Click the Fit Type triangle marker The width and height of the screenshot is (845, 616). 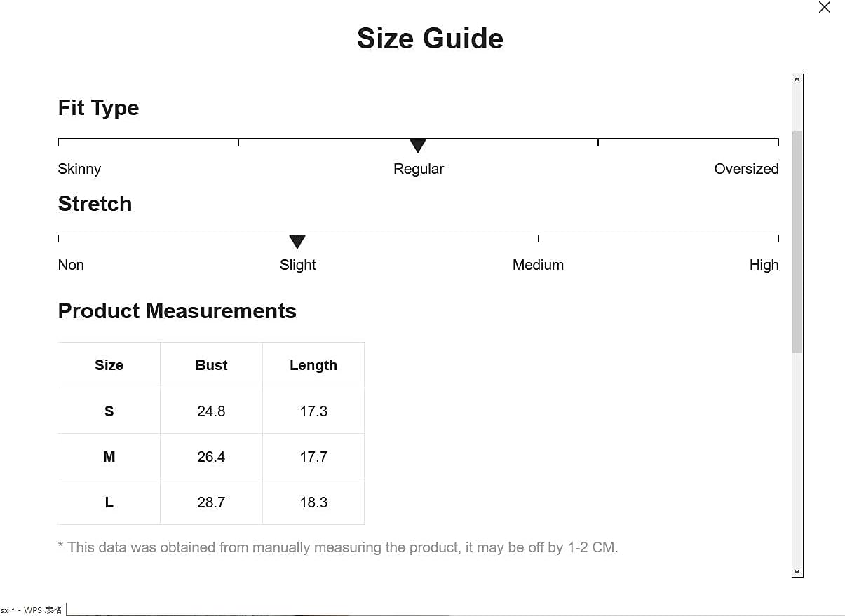pos(418,146)
